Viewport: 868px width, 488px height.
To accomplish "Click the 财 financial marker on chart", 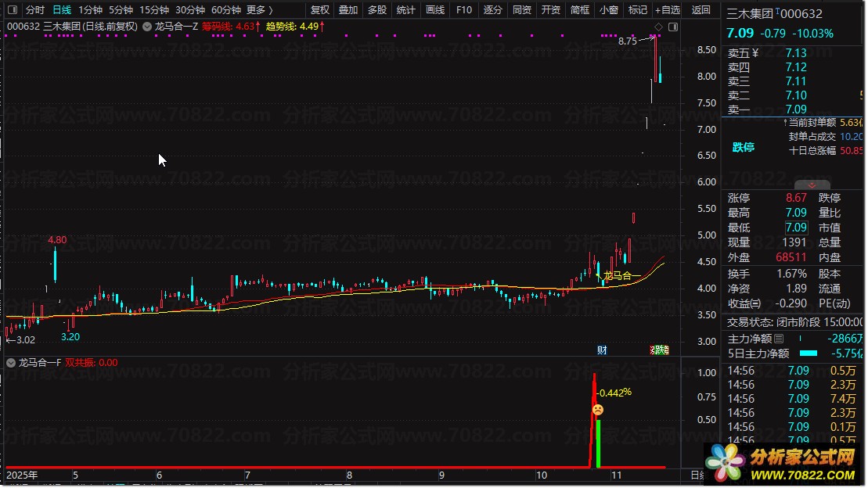I will pos(603,350).
